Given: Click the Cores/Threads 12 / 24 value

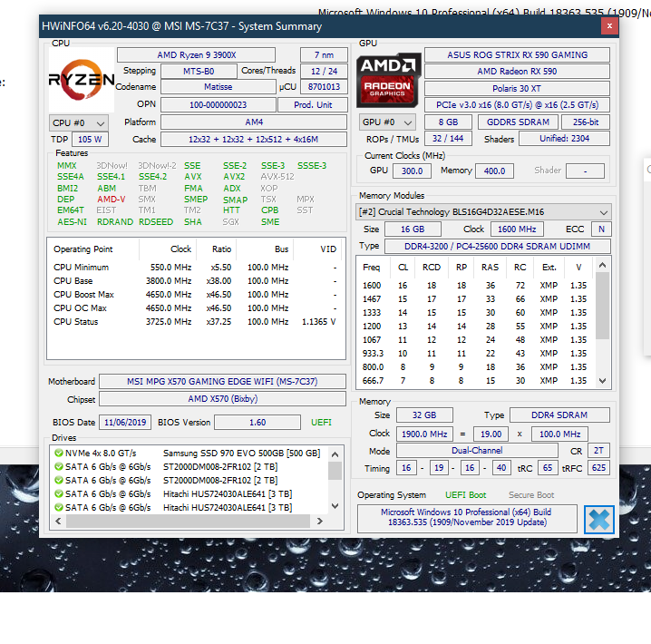Looking at the screenshot, I should click(x=324, y=71).
